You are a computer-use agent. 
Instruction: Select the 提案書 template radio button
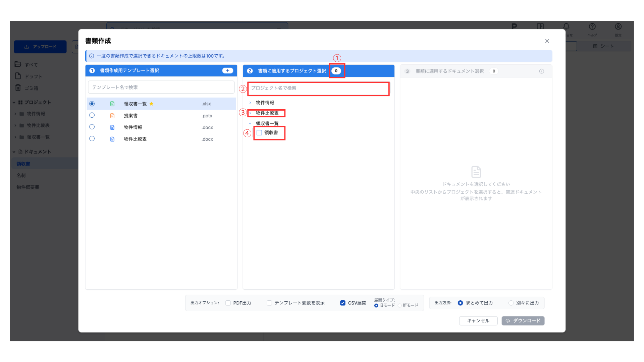click(x=92, y=115)
